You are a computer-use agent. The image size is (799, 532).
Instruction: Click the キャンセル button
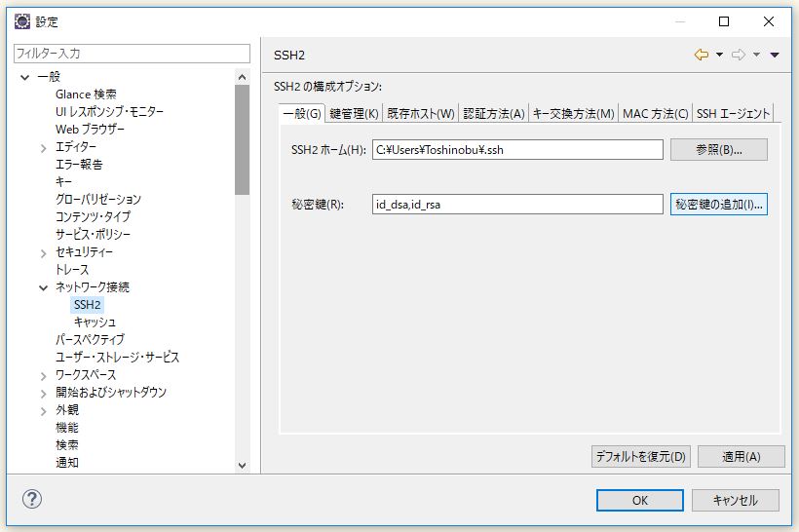click(736, 501)
